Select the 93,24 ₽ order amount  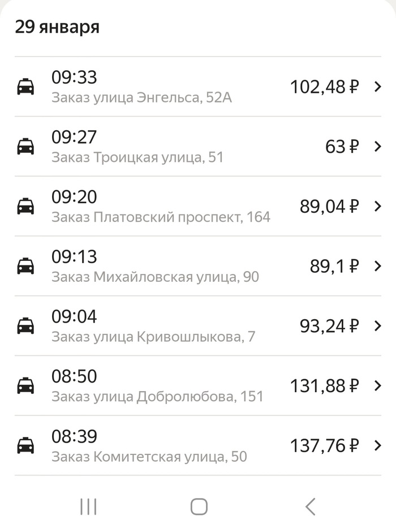(x=329, y=326)
